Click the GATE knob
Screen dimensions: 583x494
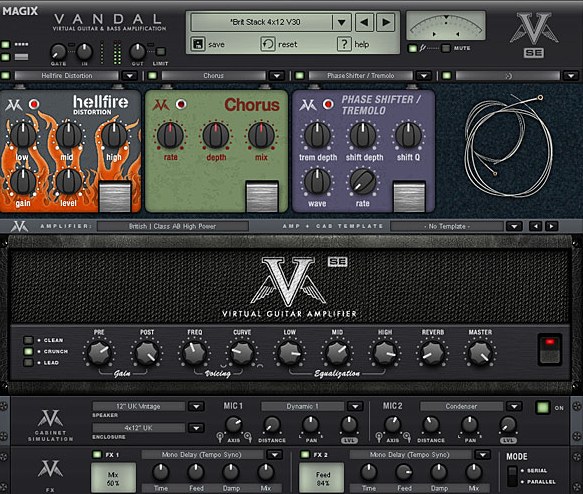[58, 52]
